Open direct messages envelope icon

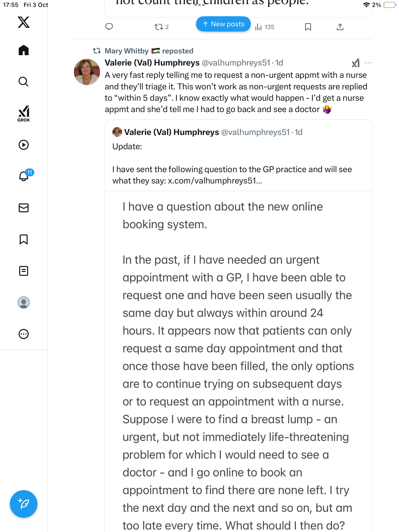tap(24, 208)
